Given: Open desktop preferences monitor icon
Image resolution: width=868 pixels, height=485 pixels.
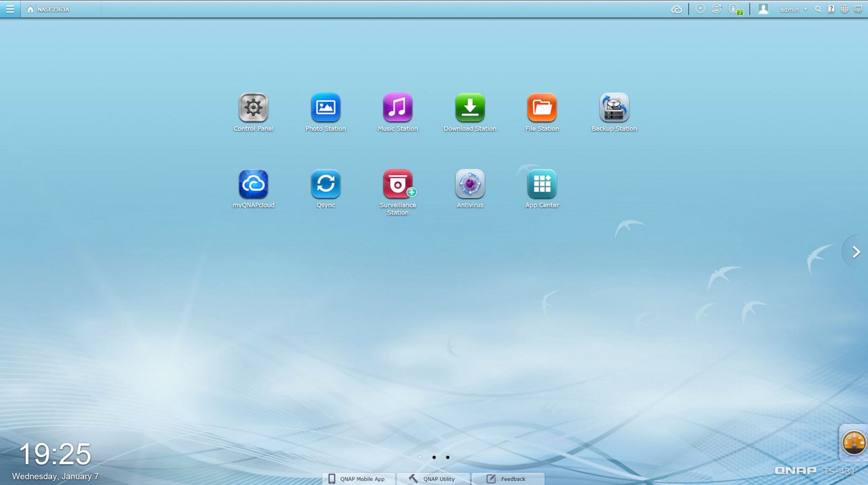Looking at the screenshot, I should 858,9.
